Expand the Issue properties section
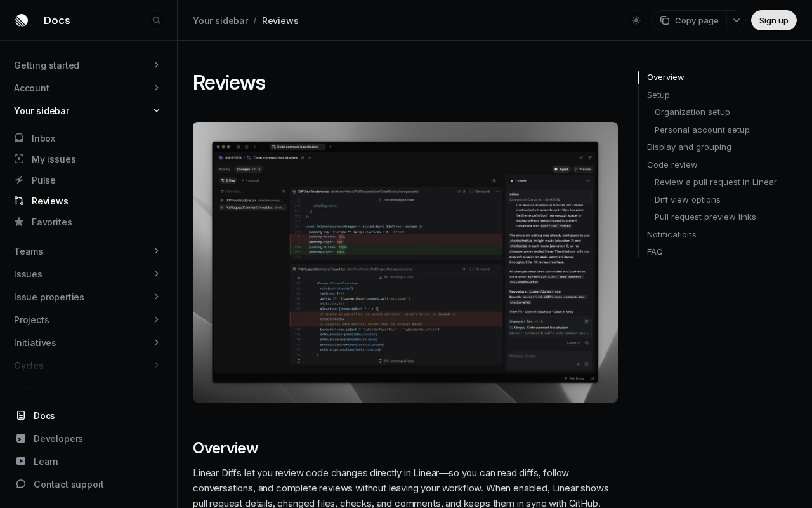 [88, 297]
